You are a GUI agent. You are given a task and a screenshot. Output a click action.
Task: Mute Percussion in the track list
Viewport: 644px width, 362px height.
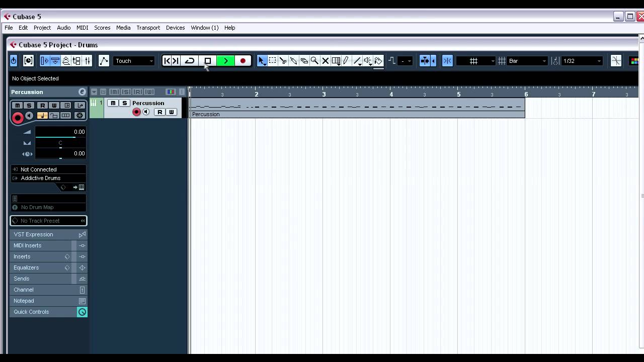click(x=113, y=103)
